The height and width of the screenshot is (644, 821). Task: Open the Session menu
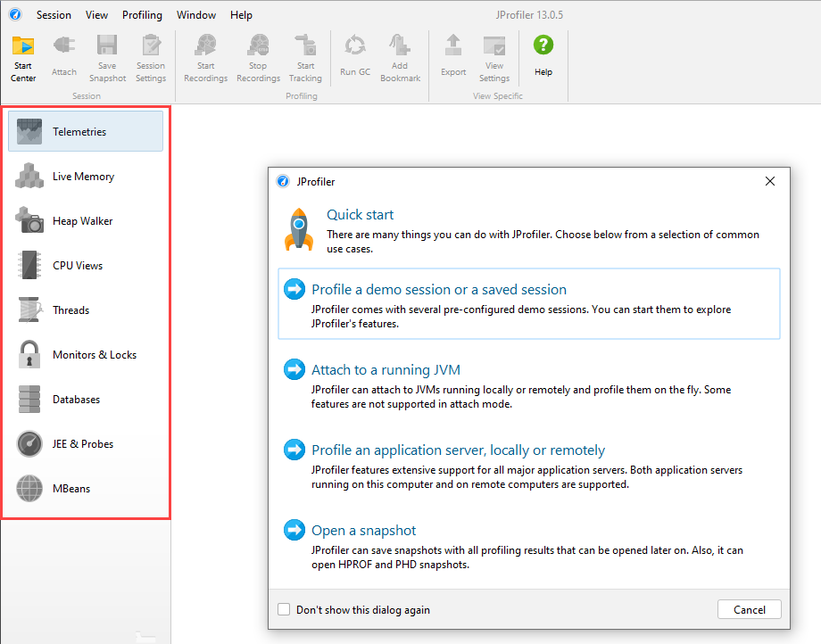point(54,15)
